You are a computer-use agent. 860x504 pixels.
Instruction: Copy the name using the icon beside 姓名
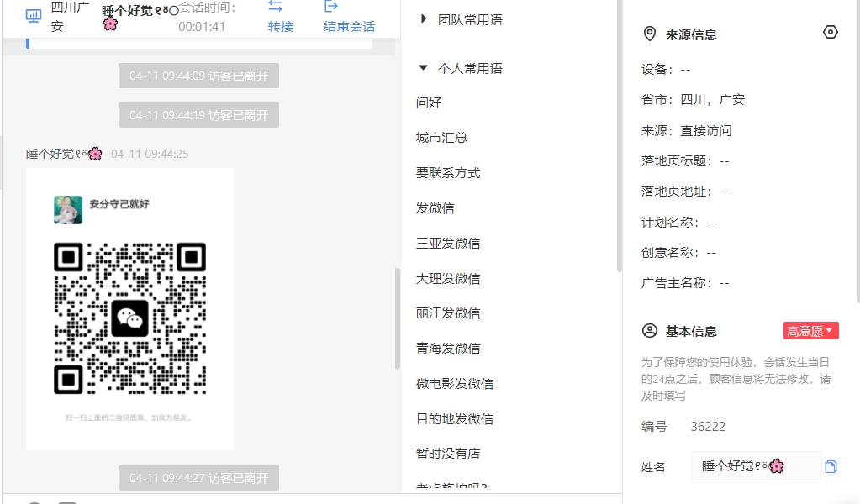point(831,466)
